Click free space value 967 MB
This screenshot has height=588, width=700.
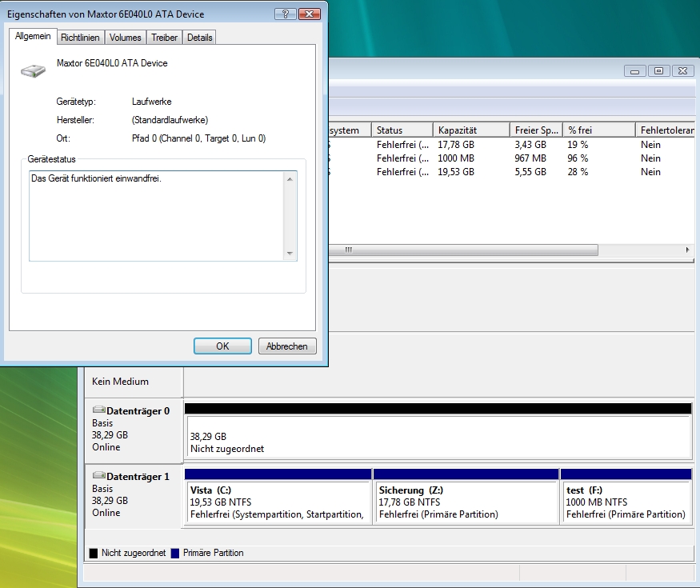click(x=530, y=158)
